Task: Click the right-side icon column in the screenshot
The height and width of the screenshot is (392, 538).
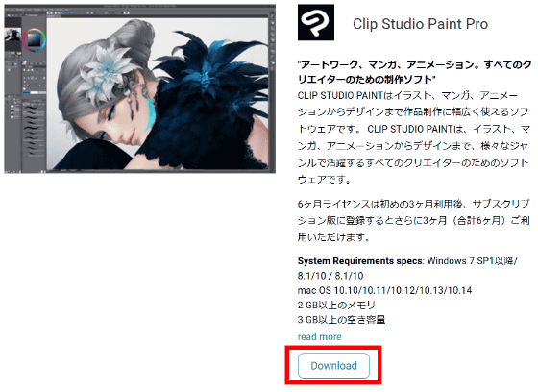Action: [x=272, y=41]
